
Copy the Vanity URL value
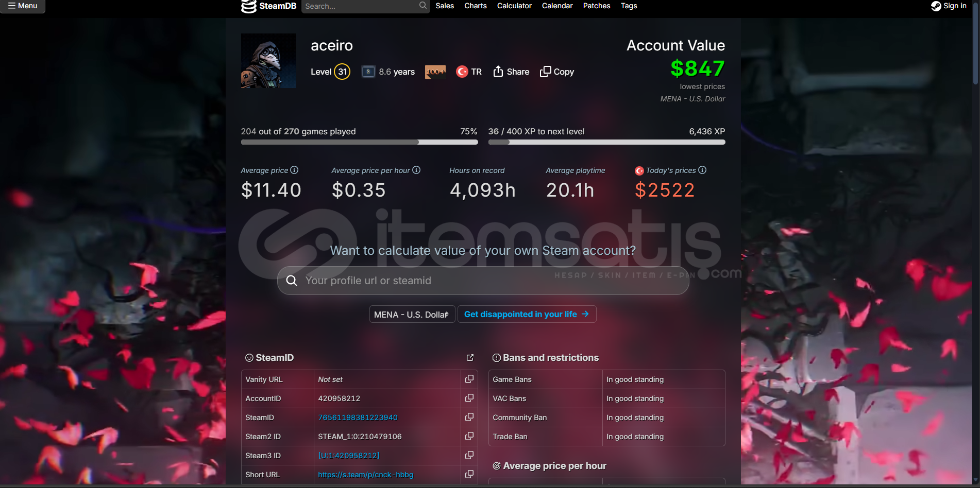(x=469, y=379)
